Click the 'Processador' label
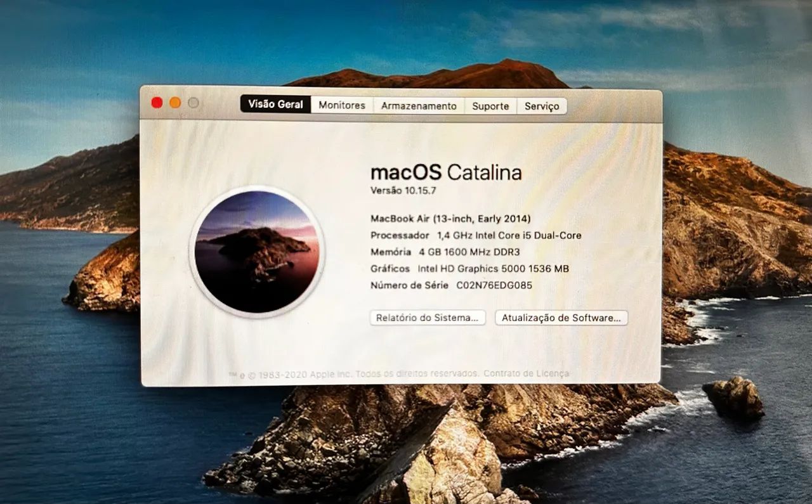This screenshot has height=504, width=812. 400,235
